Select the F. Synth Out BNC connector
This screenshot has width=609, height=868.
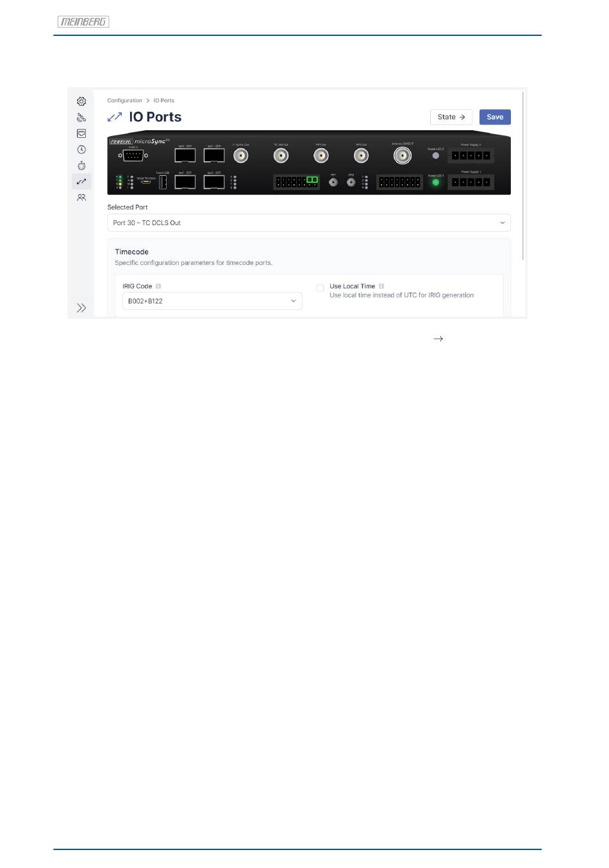[240, 156]
